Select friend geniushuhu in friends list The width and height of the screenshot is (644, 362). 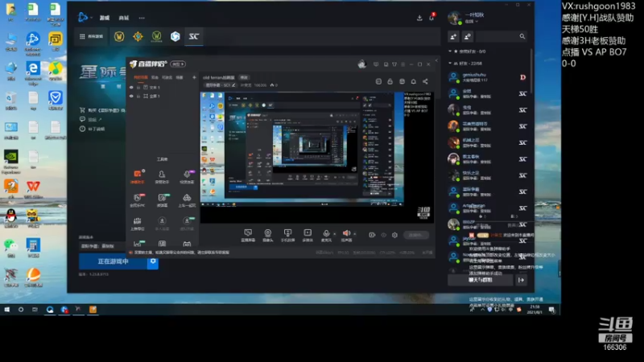pyautogui.click(x=488, y=77)
